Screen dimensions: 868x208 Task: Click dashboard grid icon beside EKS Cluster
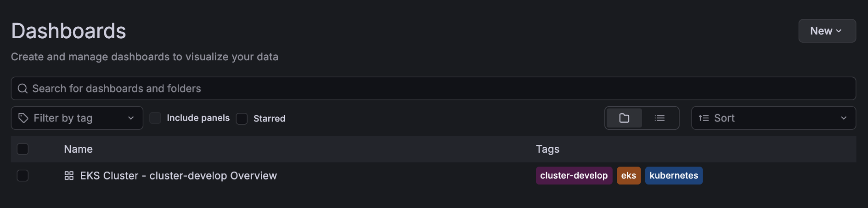pyautogui.click(x=69, y=176)
